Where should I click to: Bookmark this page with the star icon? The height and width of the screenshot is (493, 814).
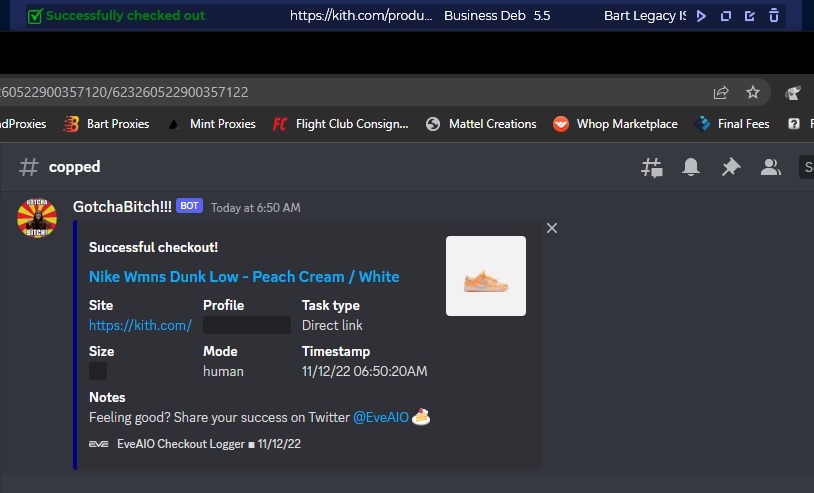click(753, 92)
